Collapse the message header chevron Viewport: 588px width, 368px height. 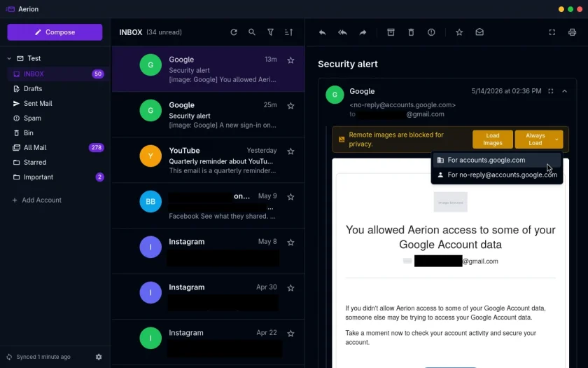(x=564, y=91)
